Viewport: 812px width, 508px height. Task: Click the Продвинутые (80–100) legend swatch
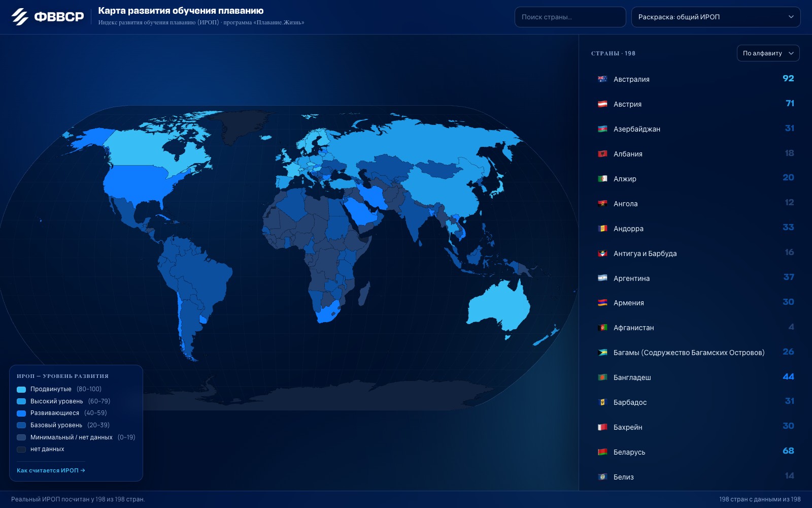tap(21, 389)
